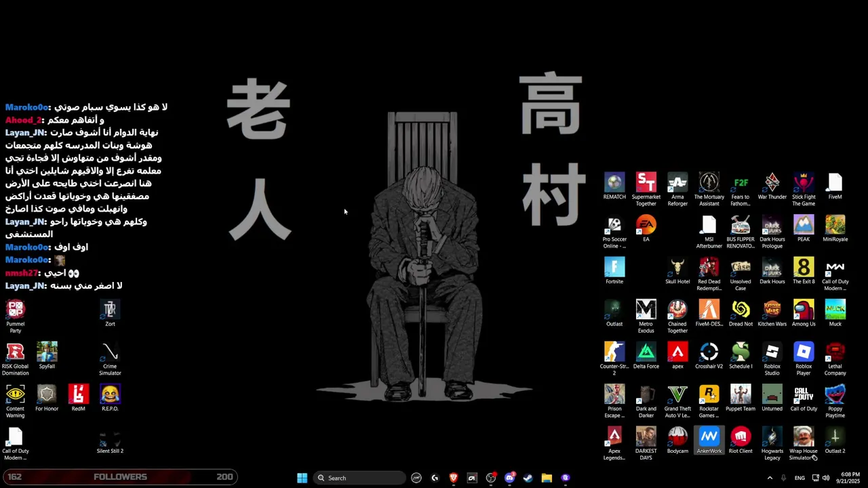868x488 pixels.
Task: Open Crosshair V2 desktop icon
Action: pos(709,356)
